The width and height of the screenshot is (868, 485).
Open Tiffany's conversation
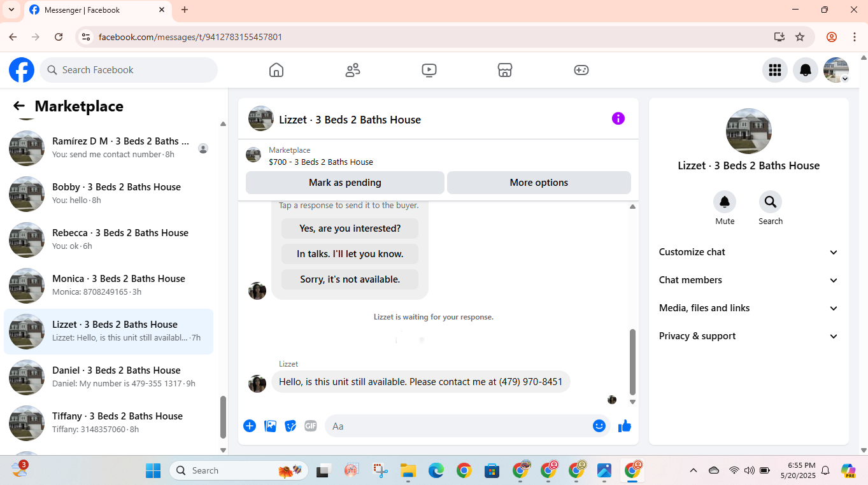tap(109, 423)
